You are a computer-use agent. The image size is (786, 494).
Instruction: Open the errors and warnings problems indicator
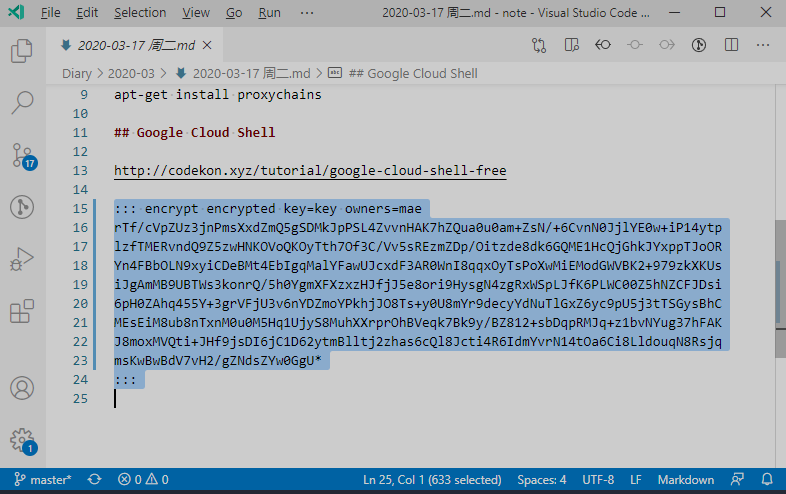[143, 479]
